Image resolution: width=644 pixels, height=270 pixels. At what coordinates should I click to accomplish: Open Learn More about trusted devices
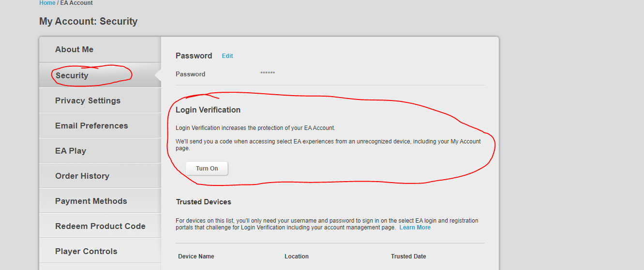(415, 227)
